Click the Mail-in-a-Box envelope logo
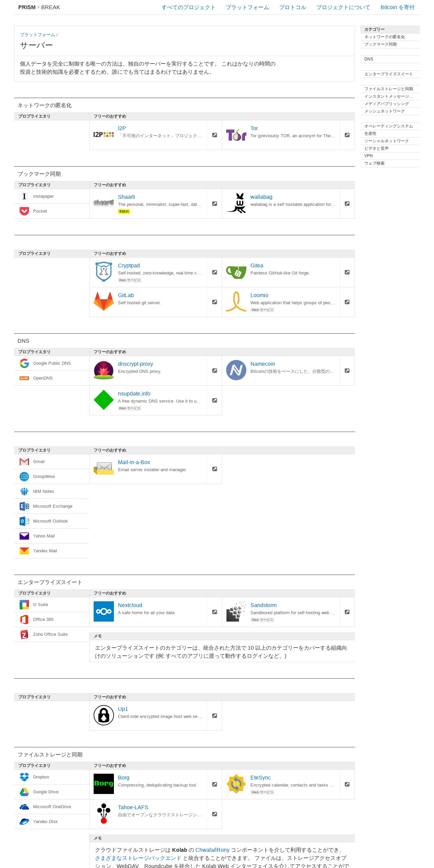The width and height of the screenshot is (434, 868). click(x=103, y=468)
